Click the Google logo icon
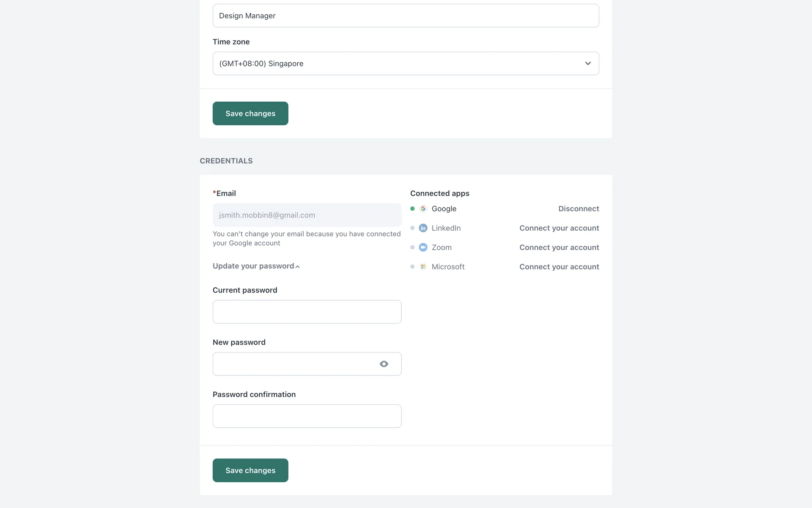 [x=423, y=209]
